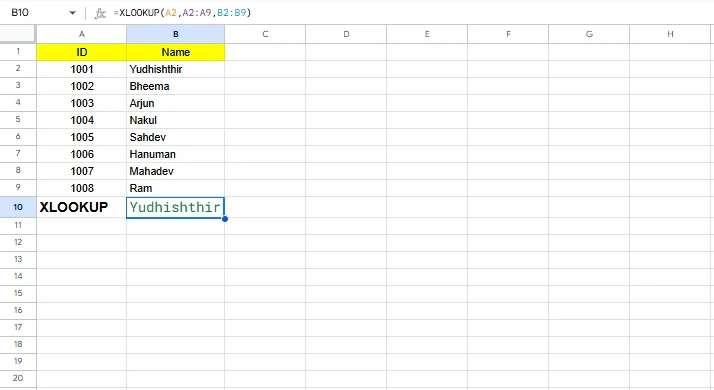714x390 pixels.
Task: Select cell containing 1006
Action: 82,154
